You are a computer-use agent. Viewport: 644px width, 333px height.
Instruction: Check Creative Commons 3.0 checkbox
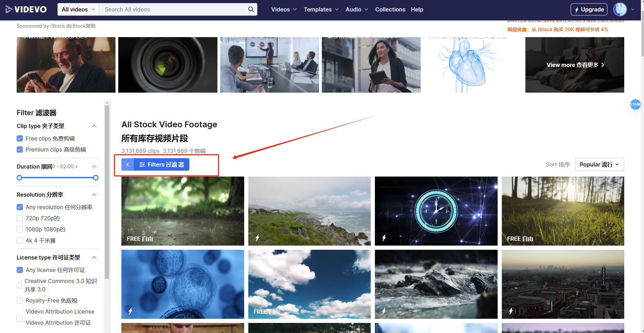(19, 285)
